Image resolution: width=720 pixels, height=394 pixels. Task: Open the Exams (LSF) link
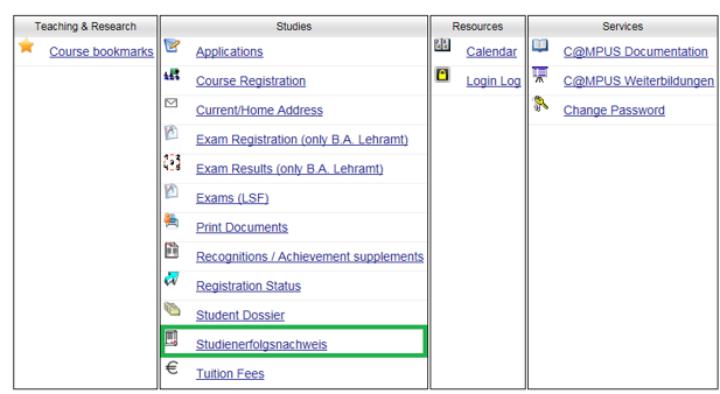pyautogui.click(x=232, y=198)
